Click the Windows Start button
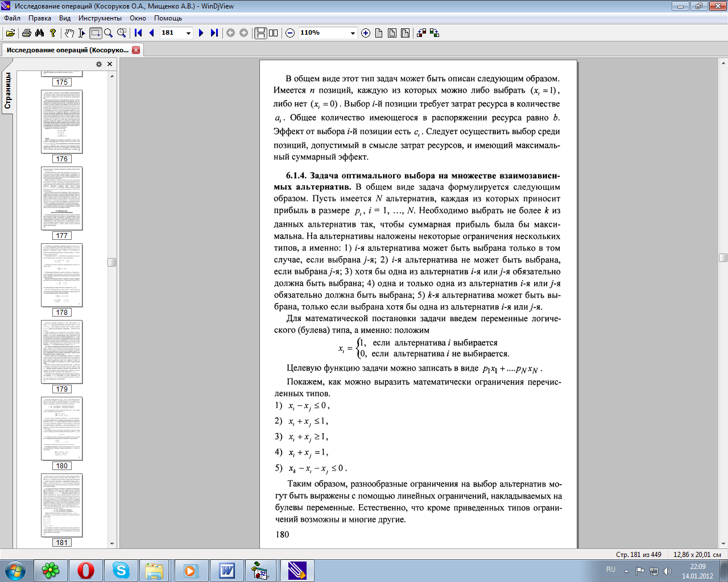The width and height of the screenshot is (728, 582). [x=15, y=570]
